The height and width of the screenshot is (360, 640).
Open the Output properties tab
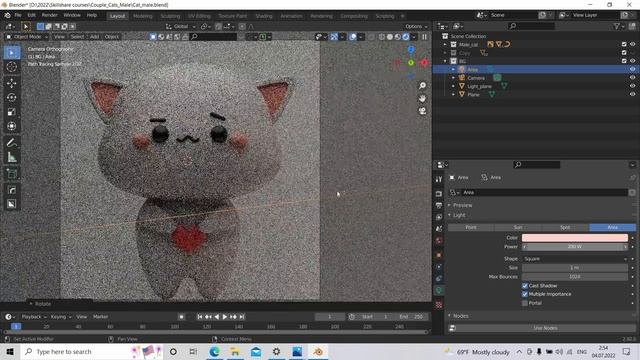[x=439, y=205]
